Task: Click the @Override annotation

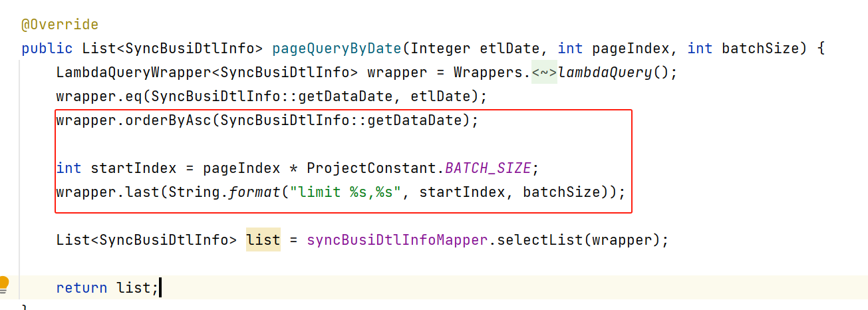Action: click(x=60, y=25)
